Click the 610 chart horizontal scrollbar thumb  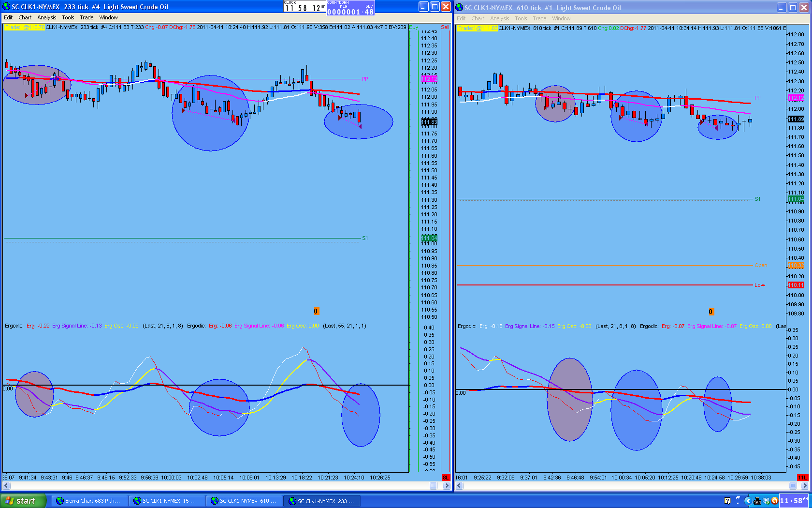[x=793, y=486]
